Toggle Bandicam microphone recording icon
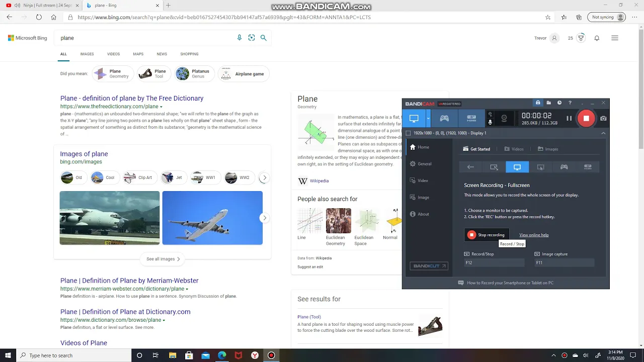The height and width of the screenshot is (362, 644). [490, 122]
